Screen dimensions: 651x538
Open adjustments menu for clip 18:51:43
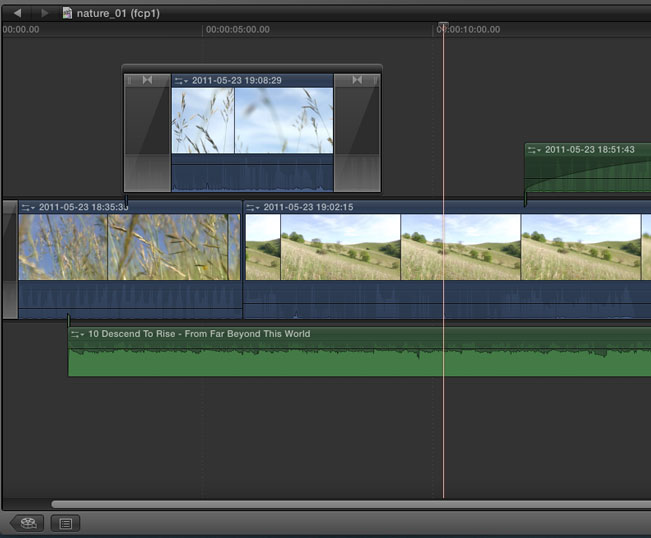tap(534, 150)
